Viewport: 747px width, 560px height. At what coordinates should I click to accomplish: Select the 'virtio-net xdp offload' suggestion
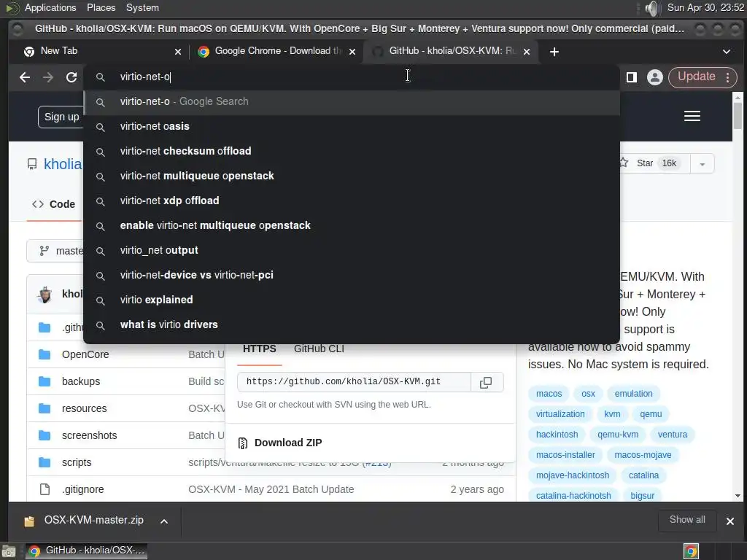click(x=352, y=201)
